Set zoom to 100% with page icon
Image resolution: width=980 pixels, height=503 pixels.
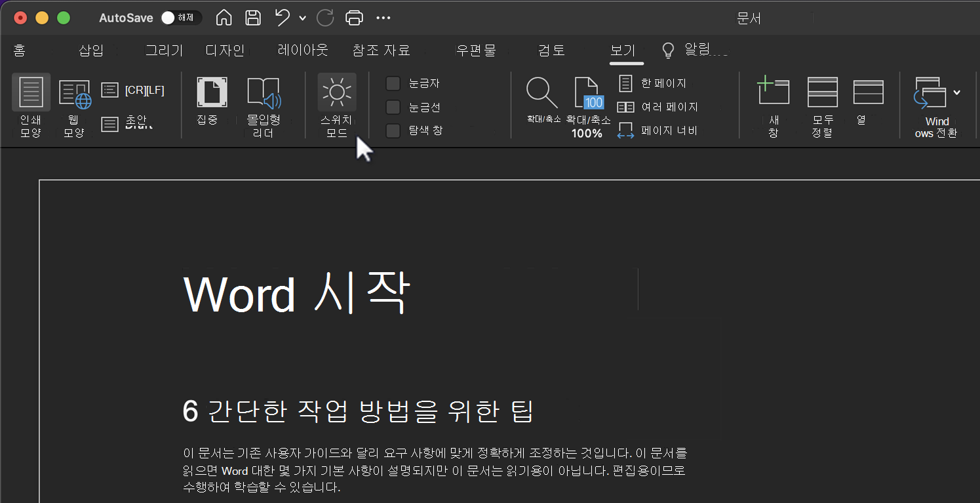587,107
